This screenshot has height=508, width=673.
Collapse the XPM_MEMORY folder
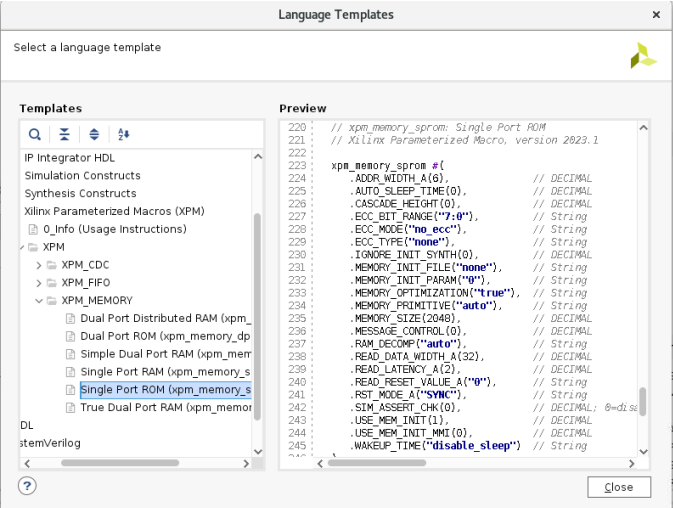tap(39, 300)
